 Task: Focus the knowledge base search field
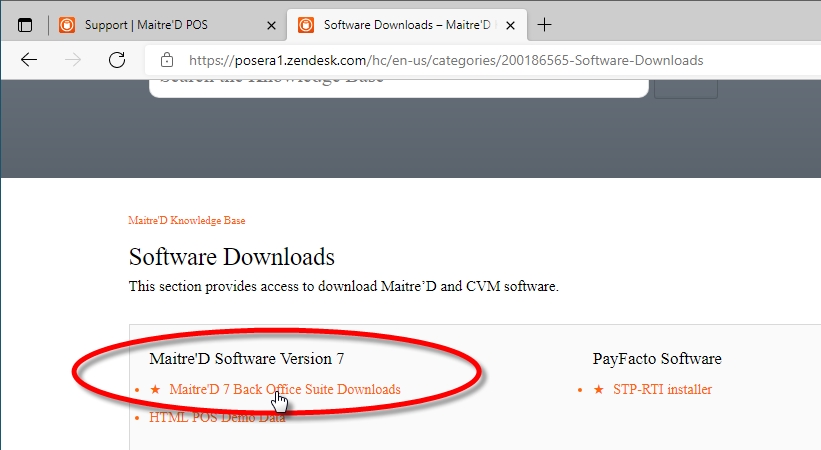400,82
